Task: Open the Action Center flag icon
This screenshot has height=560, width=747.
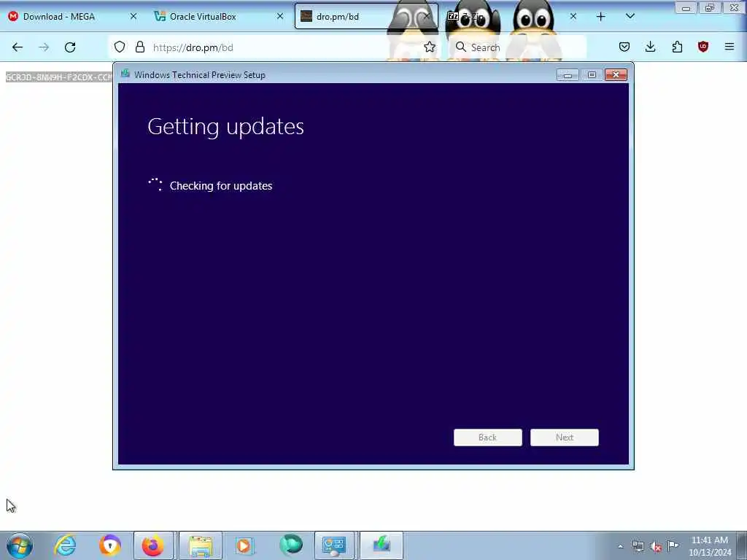Action: coord(673,546)
